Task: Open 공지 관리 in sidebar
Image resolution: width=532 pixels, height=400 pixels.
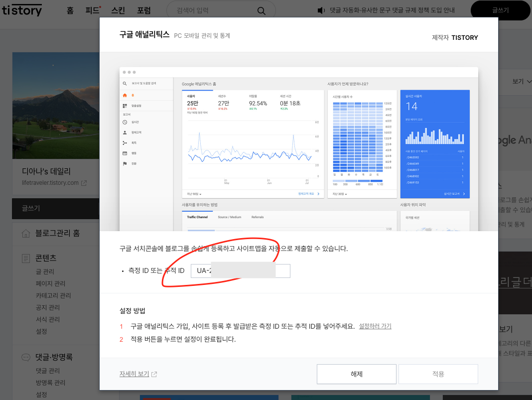Action: click(x=48, y=307)
